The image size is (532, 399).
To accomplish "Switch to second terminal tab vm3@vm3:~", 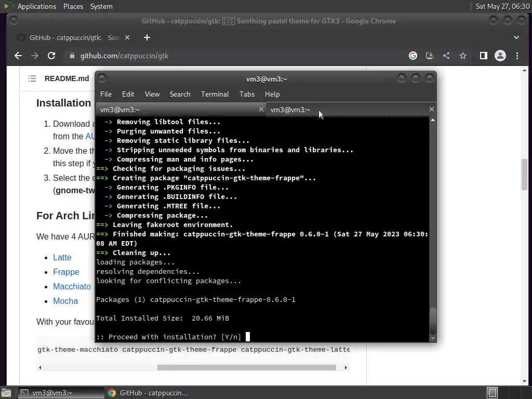I will click(351, 110).
